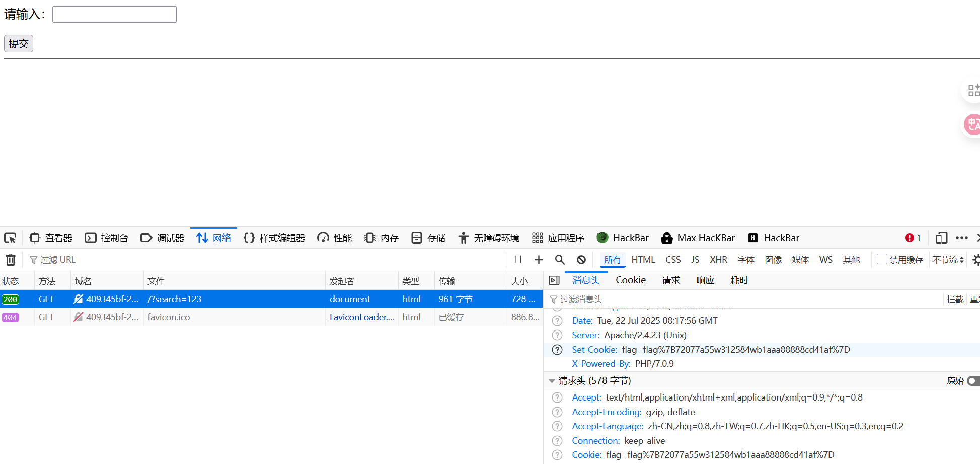Sort by the 大小 column header

click(x=525, y=281)
